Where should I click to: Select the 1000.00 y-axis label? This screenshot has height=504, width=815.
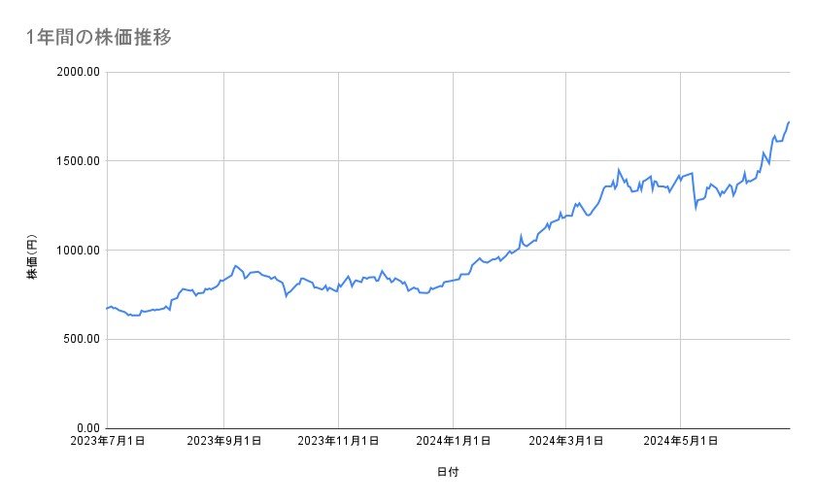click(x=81, y=251)
